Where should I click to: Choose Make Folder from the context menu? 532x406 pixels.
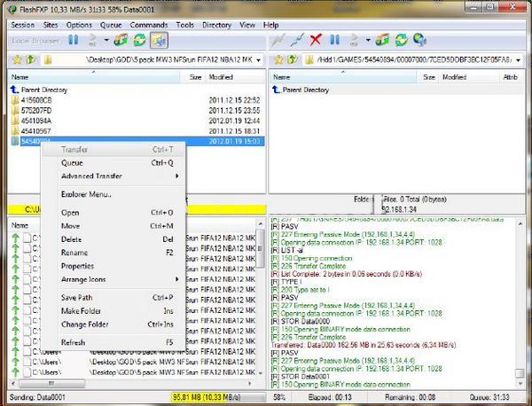point(83,310)
